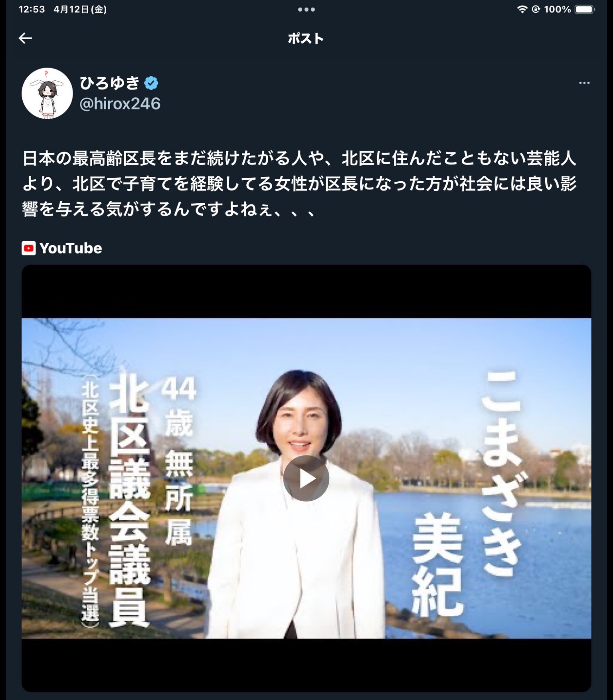The width and height of the screenshot is (613, 700).
Task: Open the display name ひろゆき
Action: [x=109, y=83]
